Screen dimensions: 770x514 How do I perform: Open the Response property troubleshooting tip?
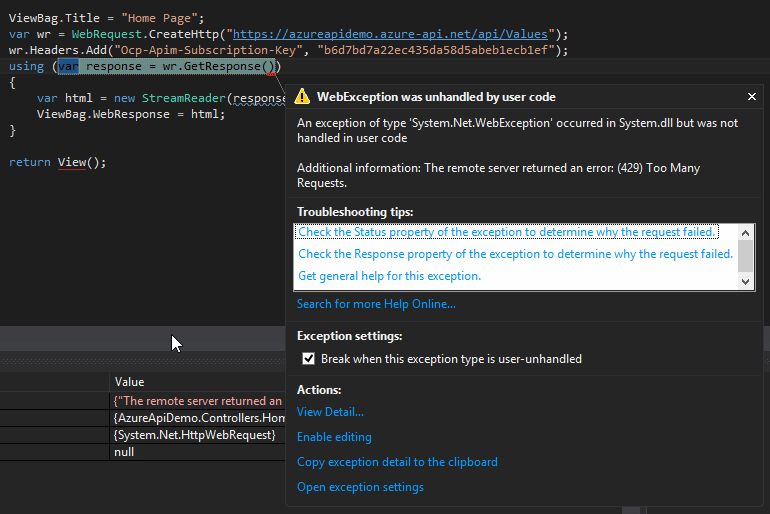click(515, 254)
